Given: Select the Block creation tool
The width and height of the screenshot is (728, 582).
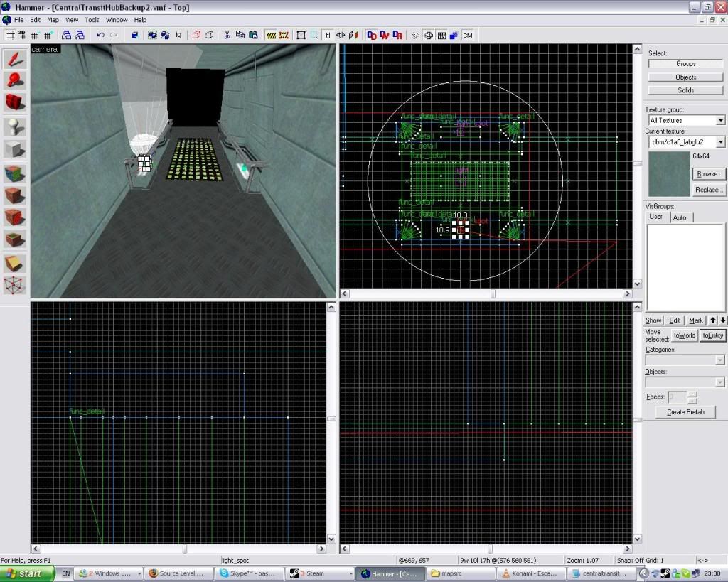Looking at the screenshot, I should click(x=15, y=150).
